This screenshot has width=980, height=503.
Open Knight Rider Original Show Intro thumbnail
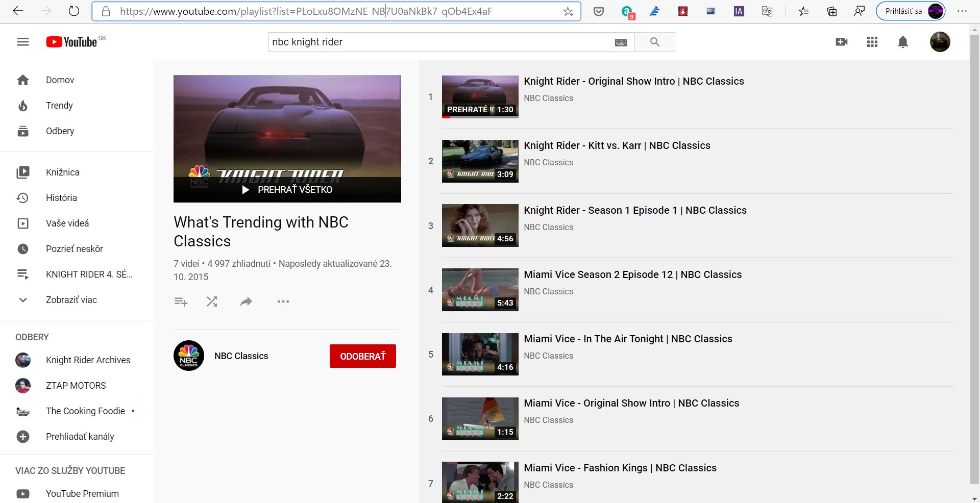(x=480, y=97)
